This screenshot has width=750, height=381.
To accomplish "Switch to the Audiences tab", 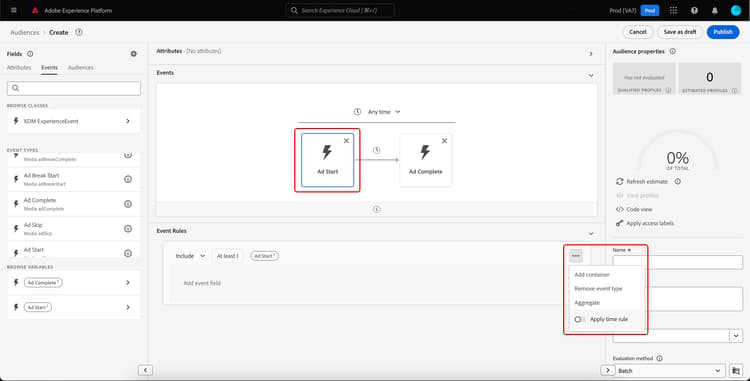I will 80,67.
